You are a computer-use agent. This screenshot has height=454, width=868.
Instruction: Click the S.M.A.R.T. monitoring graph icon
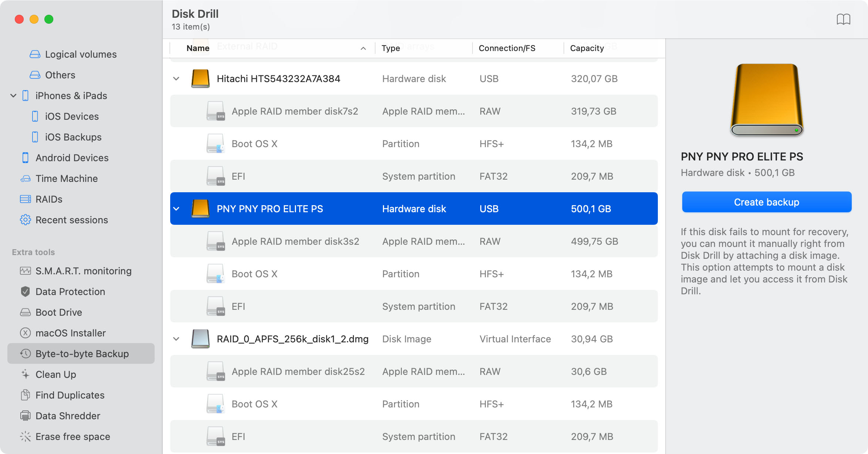point(25,271)
